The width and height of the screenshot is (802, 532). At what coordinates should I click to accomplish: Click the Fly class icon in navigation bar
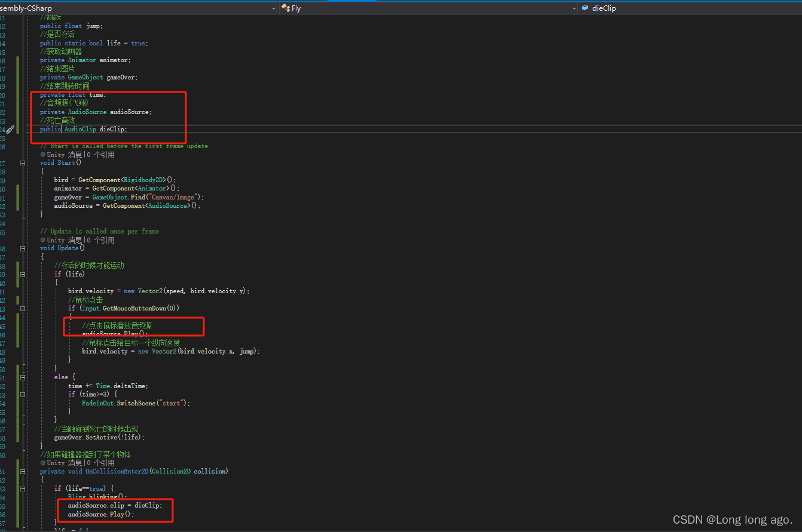[287, 8]
